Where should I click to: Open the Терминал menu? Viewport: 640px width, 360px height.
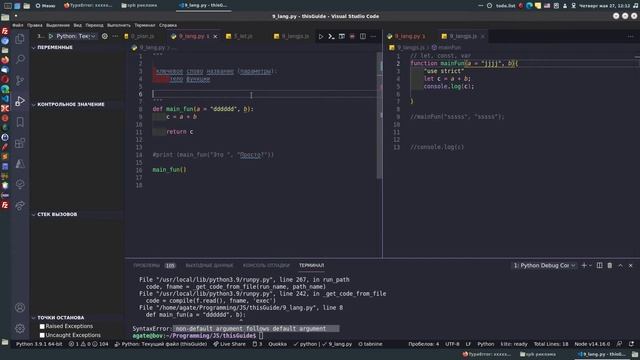[144, 25]
